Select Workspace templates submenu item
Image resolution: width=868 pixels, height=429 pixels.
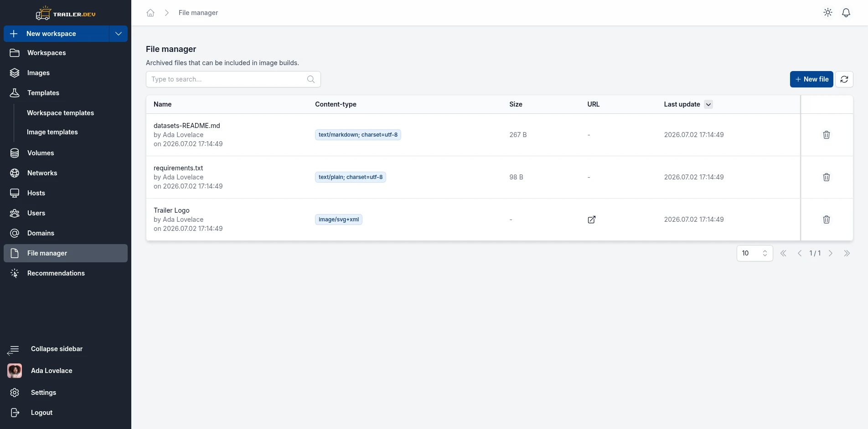[60, 113]
